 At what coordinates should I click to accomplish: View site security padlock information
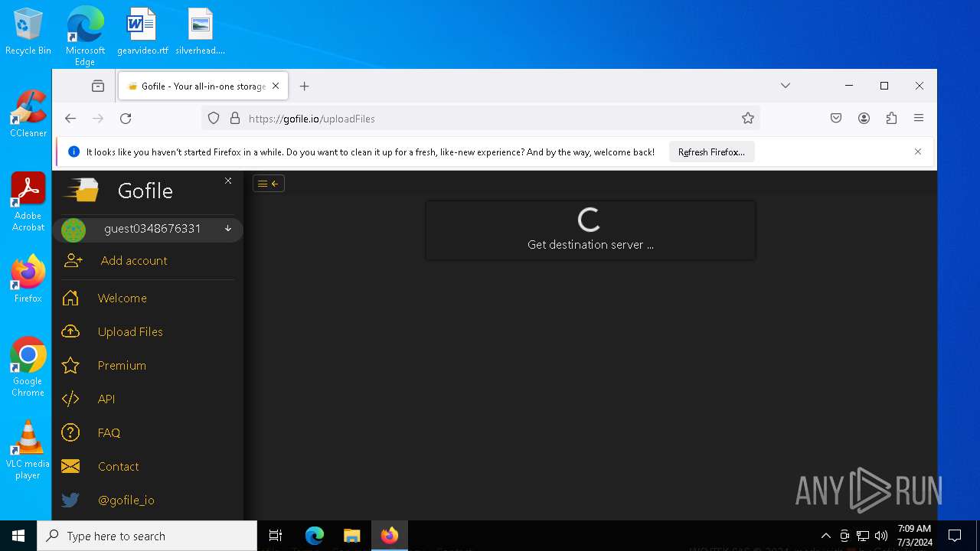point(235,118)
